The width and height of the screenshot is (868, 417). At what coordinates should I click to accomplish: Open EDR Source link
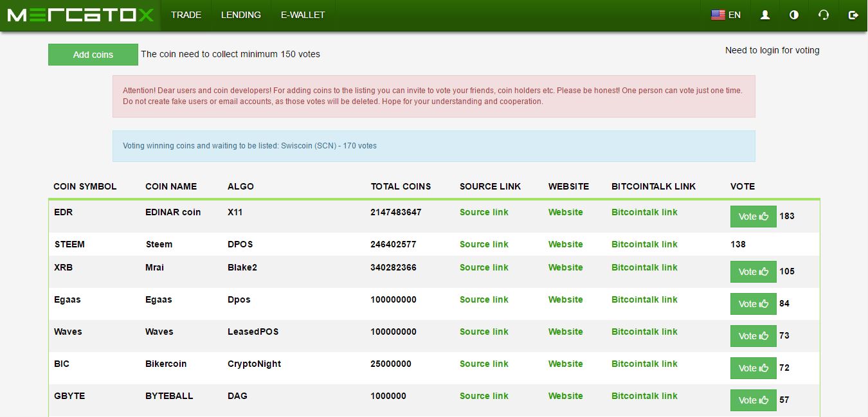click(x=484, y=212)
